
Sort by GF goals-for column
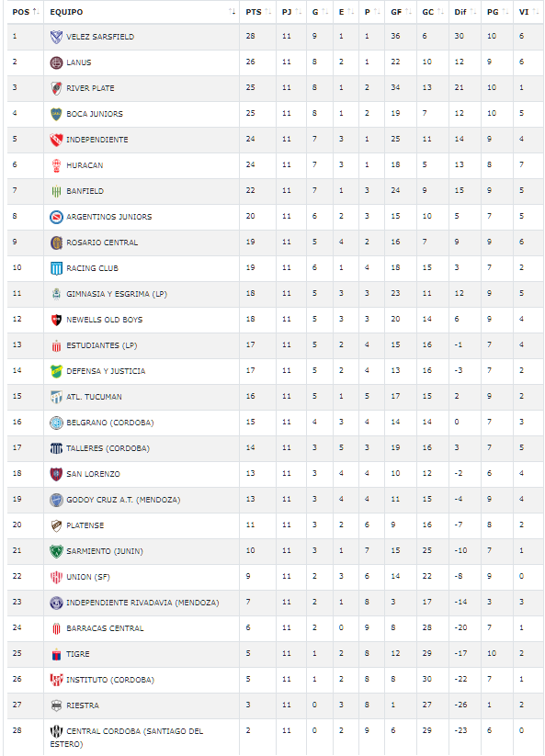pos(401,12)
